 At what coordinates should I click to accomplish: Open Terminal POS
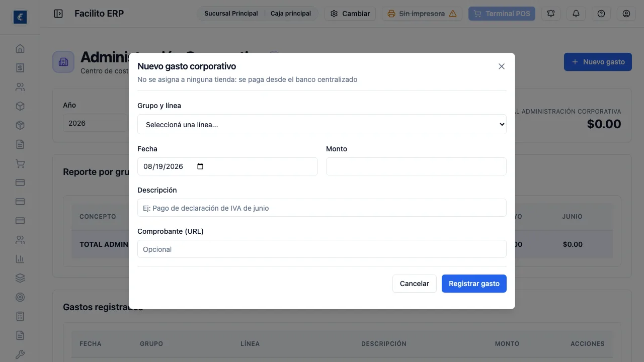pos(502,14)
